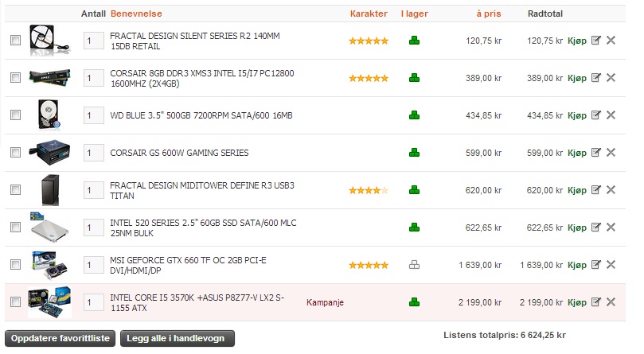Click edit icon for Corsair GS 600W row
Image resolution: width=644 pixels, height=354 pixels.
596,153
